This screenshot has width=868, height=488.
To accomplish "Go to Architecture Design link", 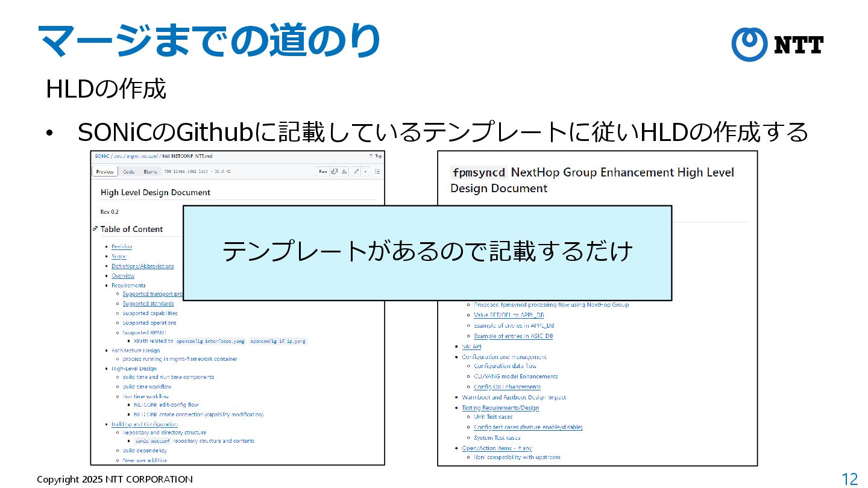I will point(136,350).
